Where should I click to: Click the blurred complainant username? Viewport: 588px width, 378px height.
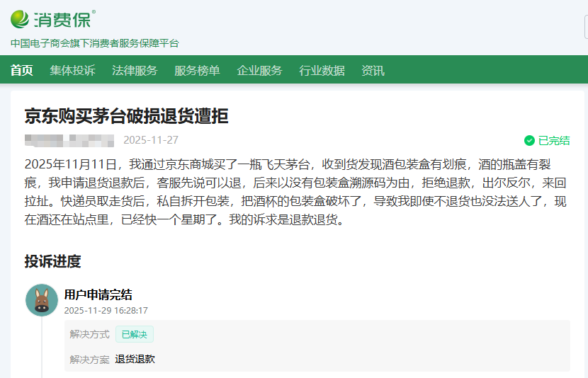point(69,140)
